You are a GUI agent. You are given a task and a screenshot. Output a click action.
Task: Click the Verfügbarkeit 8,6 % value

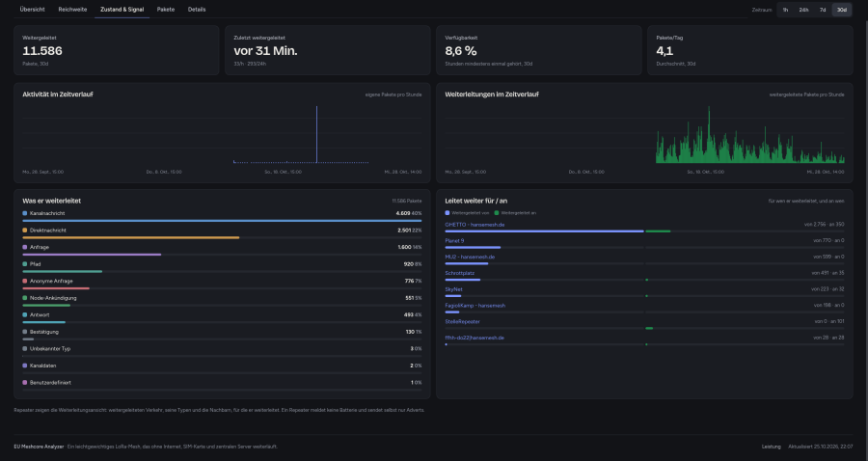[461, 51]
